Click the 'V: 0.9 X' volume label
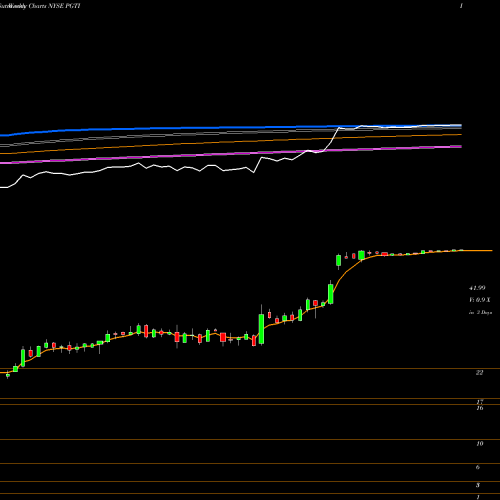This screenshot has width=500, height=500. click(480, 300)
